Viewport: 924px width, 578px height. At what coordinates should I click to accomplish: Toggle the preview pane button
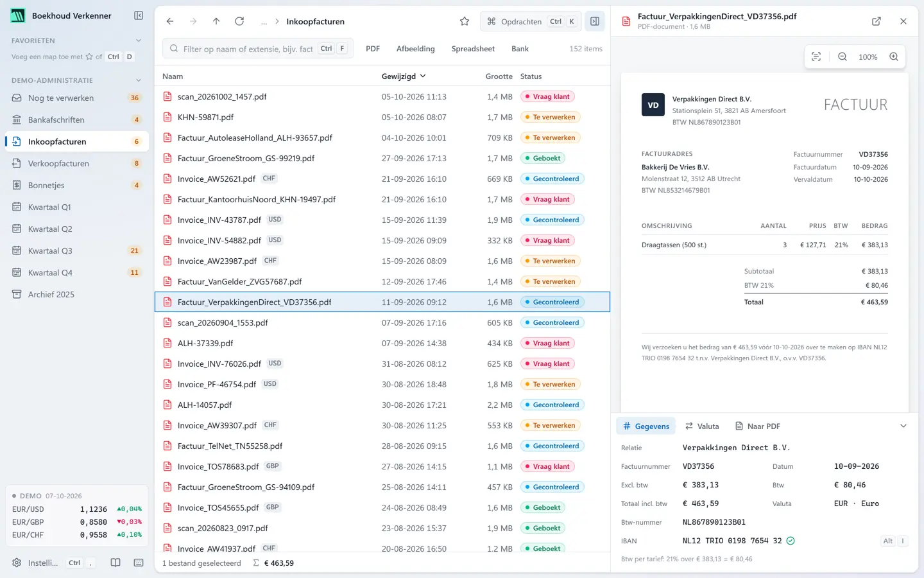tap(595, 21)
